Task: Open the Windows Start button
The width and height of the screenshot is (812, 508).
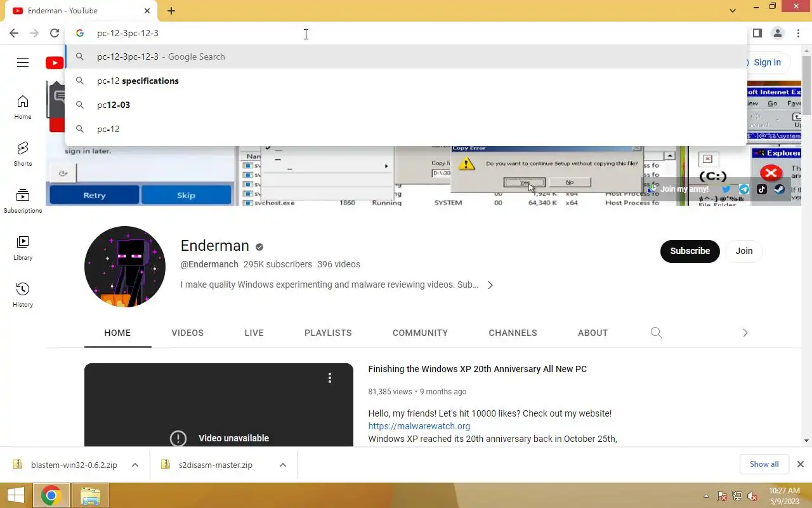Action: [x=16, y=496]
